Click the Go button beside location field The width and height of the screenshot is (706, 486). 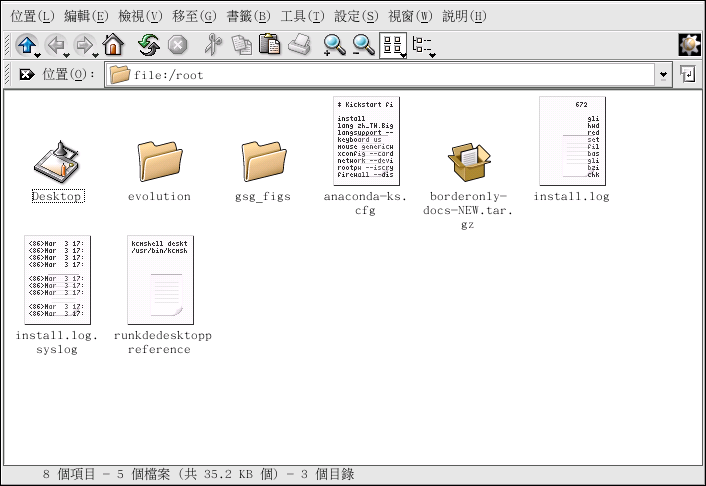(x=688, y=75)
